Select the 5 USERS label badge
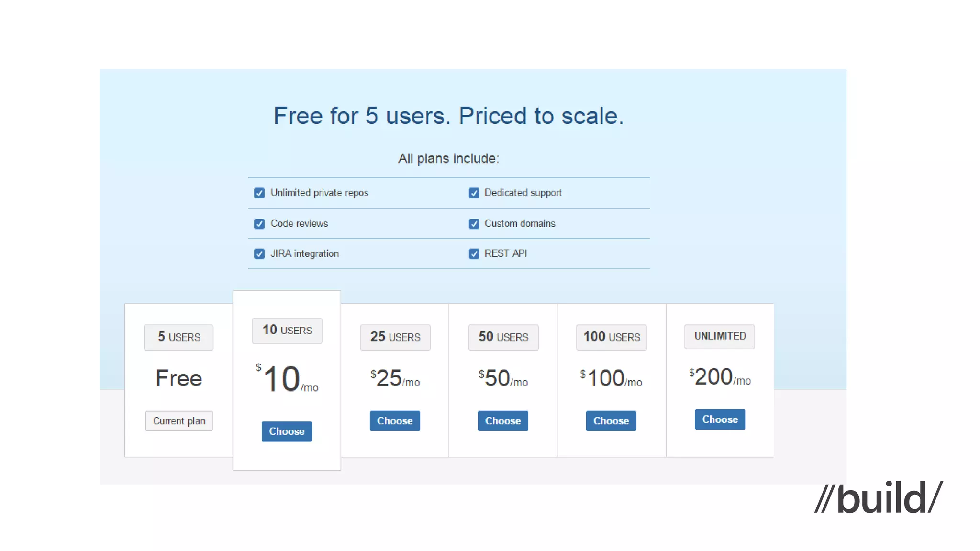 pos(179,338)
